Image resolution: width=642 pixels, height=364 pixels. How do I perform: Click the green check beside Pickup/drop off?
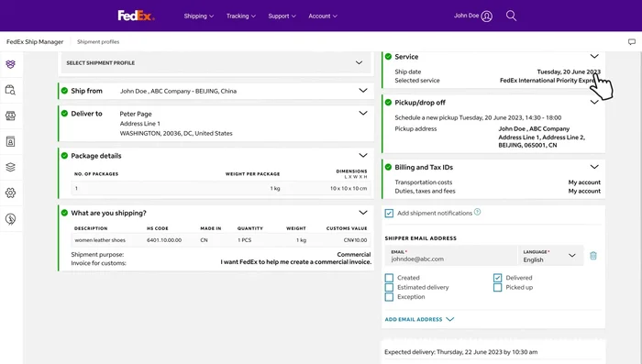388,103
